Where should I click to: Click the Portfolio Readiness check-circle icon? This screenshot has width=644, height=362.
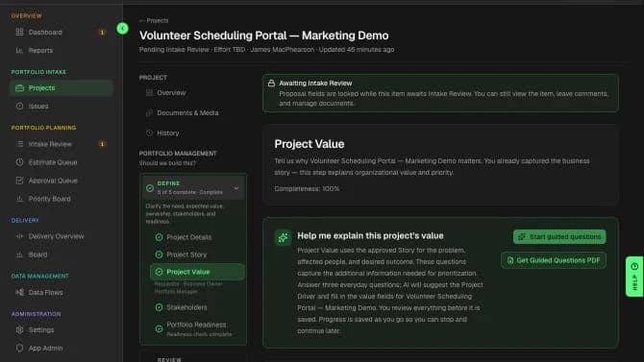pos(159,328)
